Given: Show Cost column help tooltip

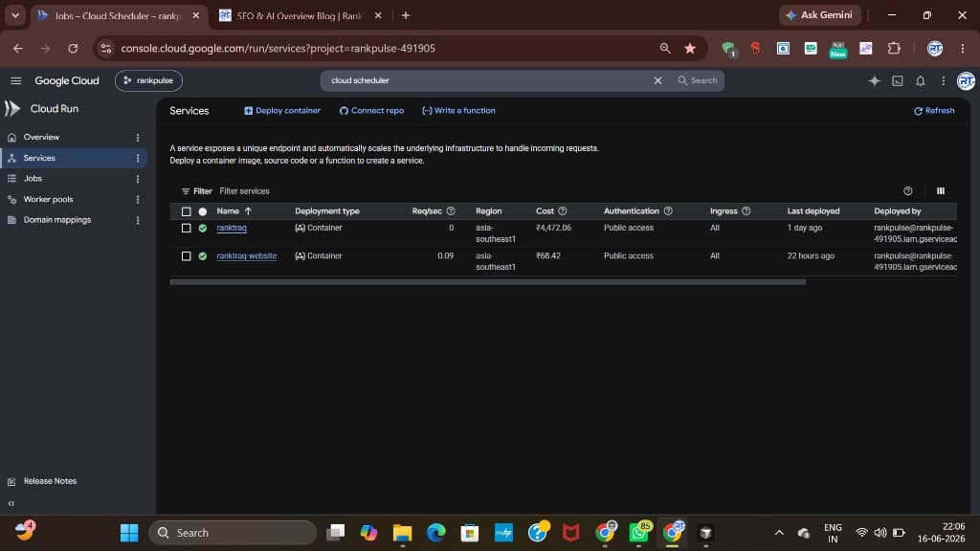Looking at the screenshot, I should click(563, 211).
